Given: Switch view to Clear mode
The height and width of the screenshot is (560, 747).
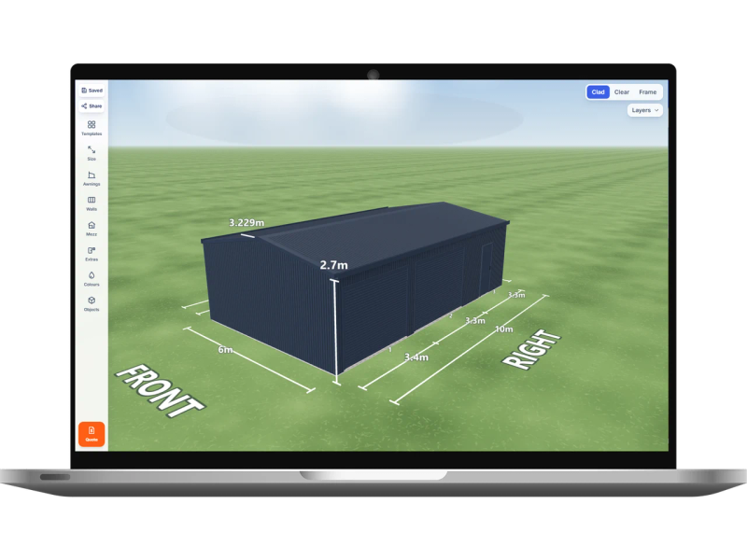Looking at the screenshot, I should (x=621, y=91).
